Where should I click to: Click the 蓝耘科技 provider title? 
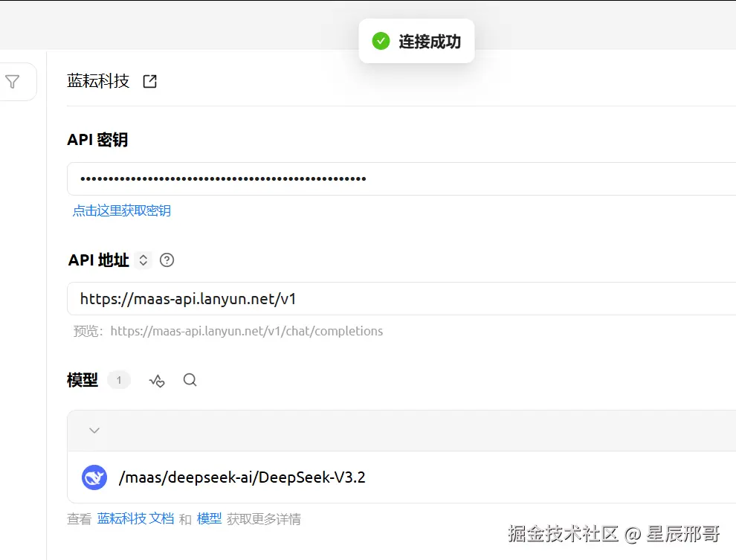pyautogui.click(x=98, y=81)
